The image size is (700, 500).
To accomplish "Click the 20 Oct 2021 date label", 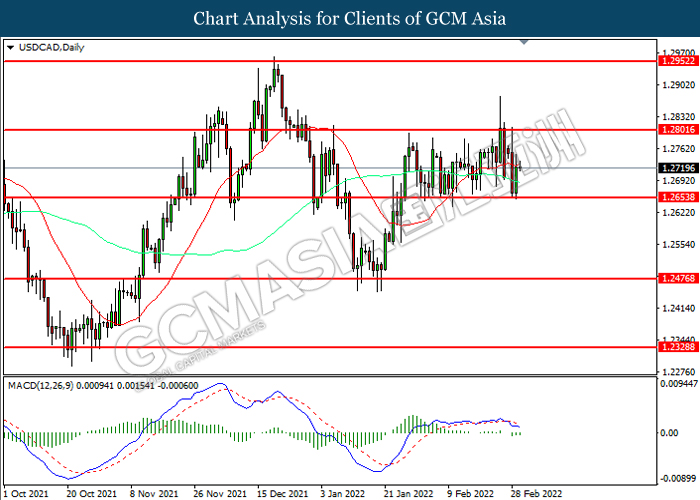I will pos(92,493).
